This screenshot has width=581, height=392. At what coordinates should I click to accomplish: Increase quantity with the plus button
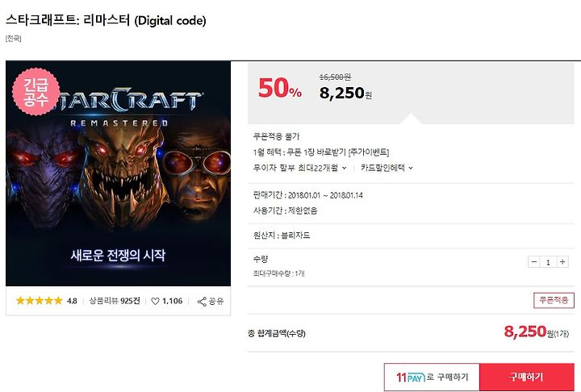tap(562, 261)
